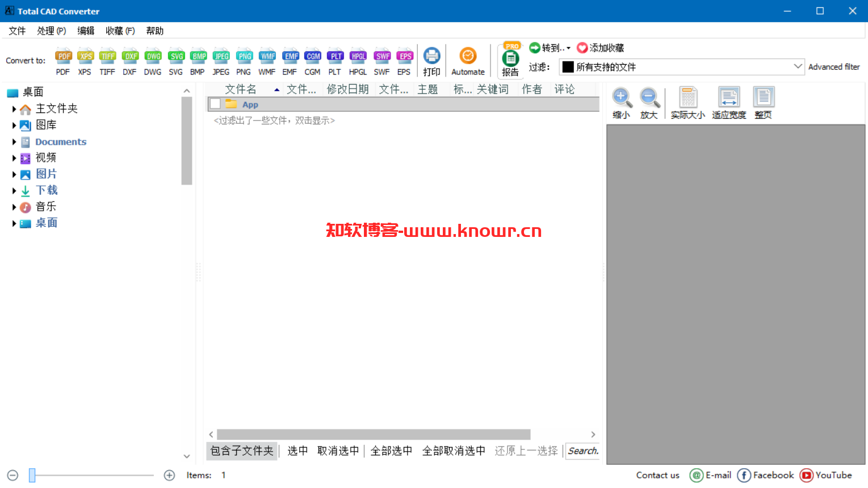Toggle 包含子文件夹 option

tap(242, 451)
